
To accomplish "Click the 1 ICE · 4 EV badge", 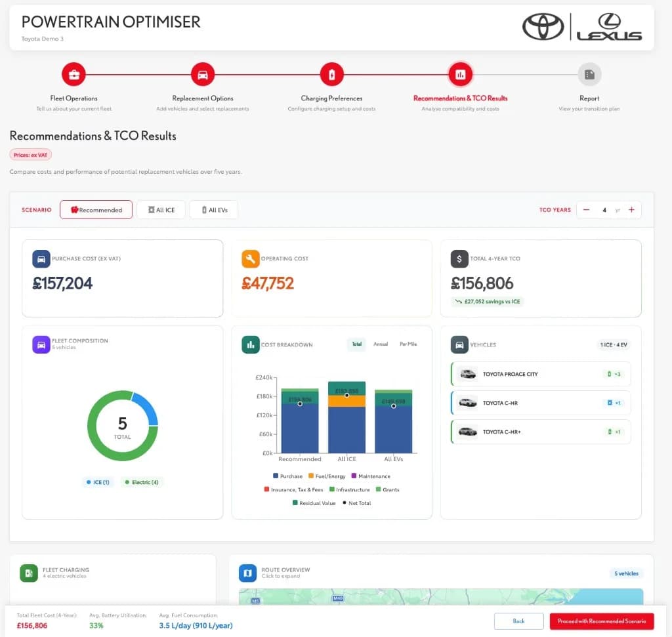I will (614, 345).
